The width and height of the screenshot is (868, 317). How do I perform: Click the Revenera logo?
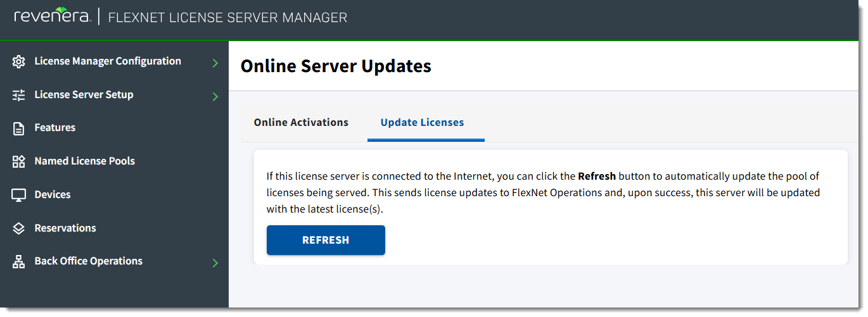pyautogui.click(x=52, y=17)
